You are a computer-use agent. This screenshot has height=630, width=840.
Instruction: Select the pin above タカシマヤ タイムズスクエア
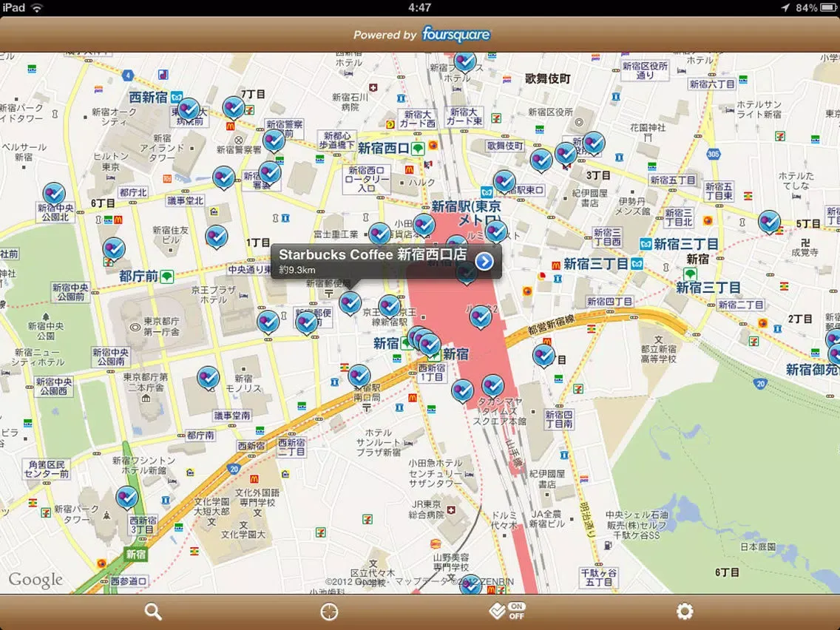point(492,386)
